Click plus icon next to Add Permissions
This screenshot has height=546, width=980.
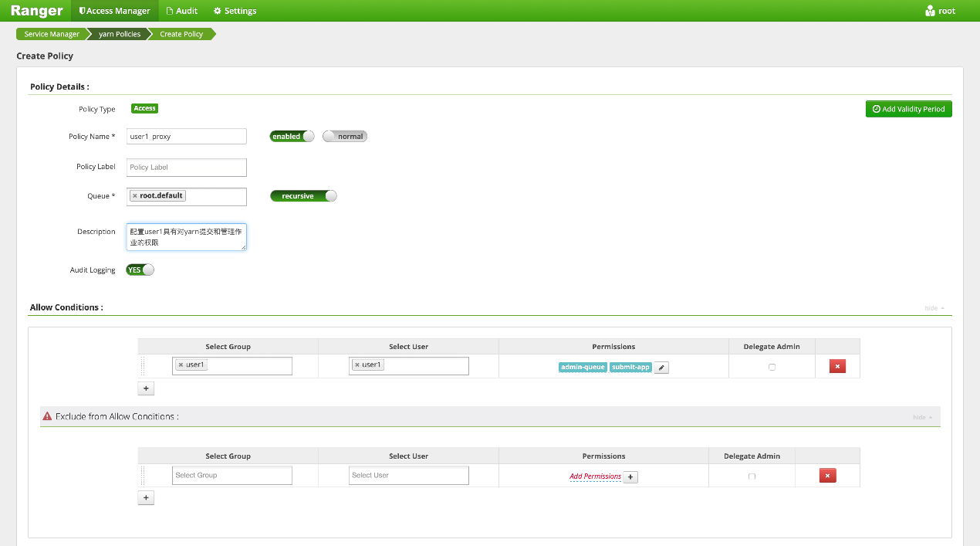click(x=630, y=477)
